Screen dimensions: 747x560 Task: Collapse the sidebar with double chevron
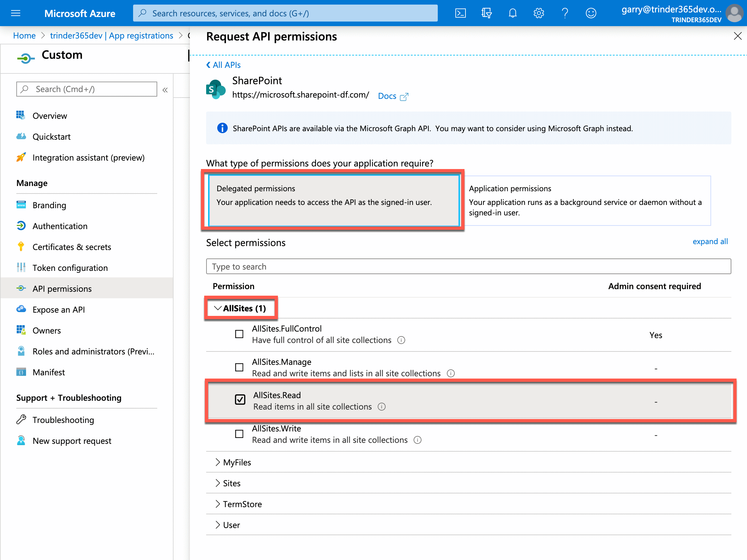[x=165, y=90]
